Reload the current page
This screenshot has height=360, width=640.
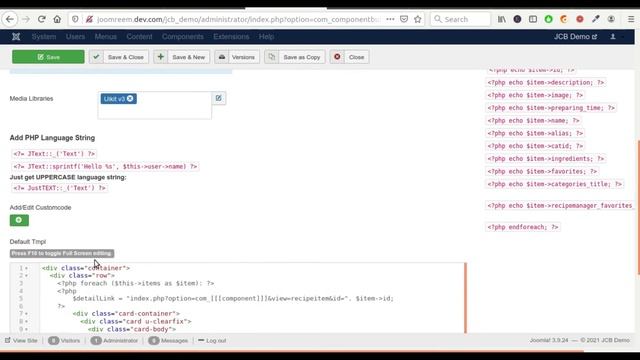pyautogui.click(x=41, y=19)
